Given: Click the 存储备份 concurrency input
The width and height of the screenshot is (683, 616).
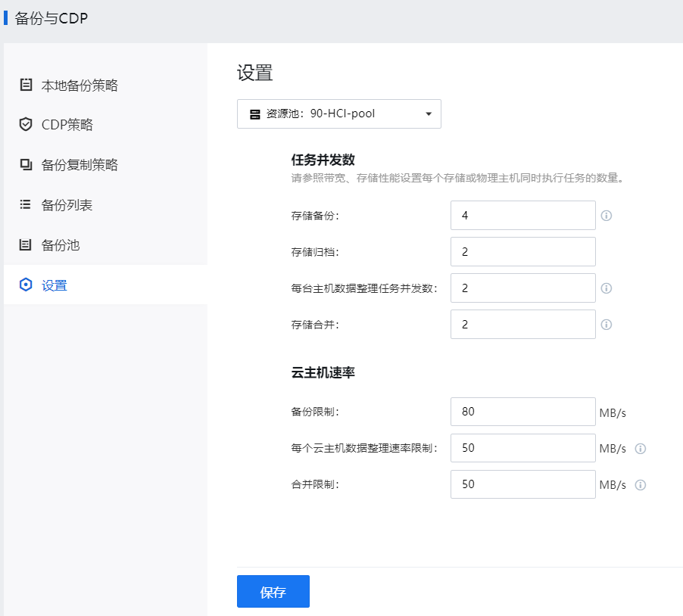Looking at the screenshot, I should tap(522, 216).
